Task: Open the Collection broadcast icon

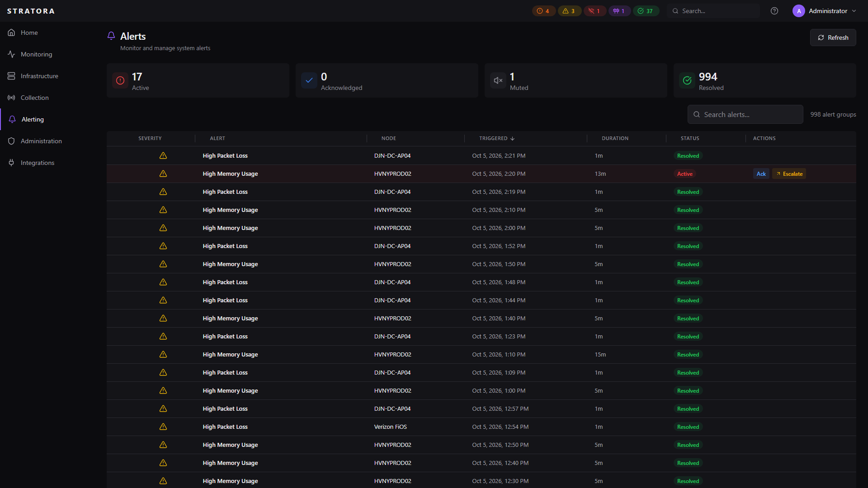Action: pyautogui.click(x=11, y=98)
